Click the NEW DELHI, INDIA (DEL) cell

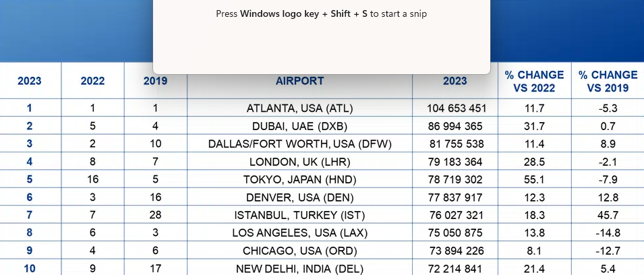299,269
